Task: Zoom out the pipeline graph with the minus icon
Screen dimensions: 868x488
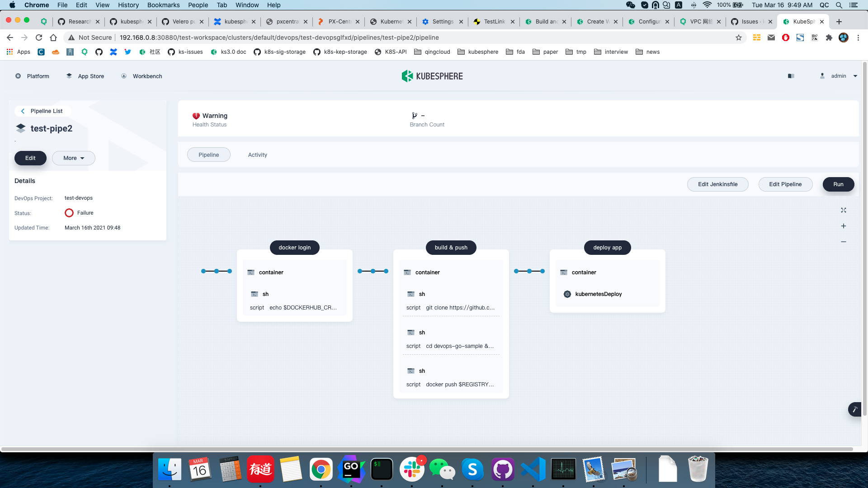Action: click(843, 242)
